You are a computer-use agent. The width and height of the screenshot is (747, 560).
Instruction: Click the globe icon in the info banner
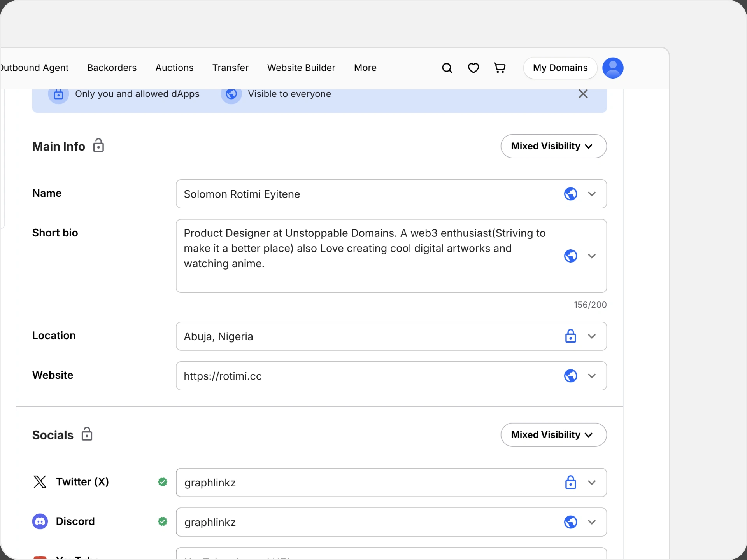point(231,94)
